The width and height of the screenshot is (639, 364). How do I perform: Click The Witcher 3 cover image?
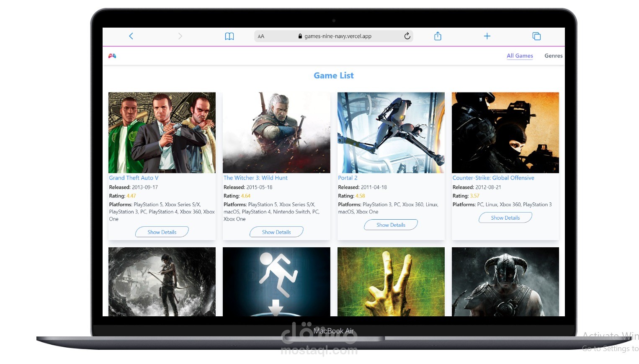point(276,133)
